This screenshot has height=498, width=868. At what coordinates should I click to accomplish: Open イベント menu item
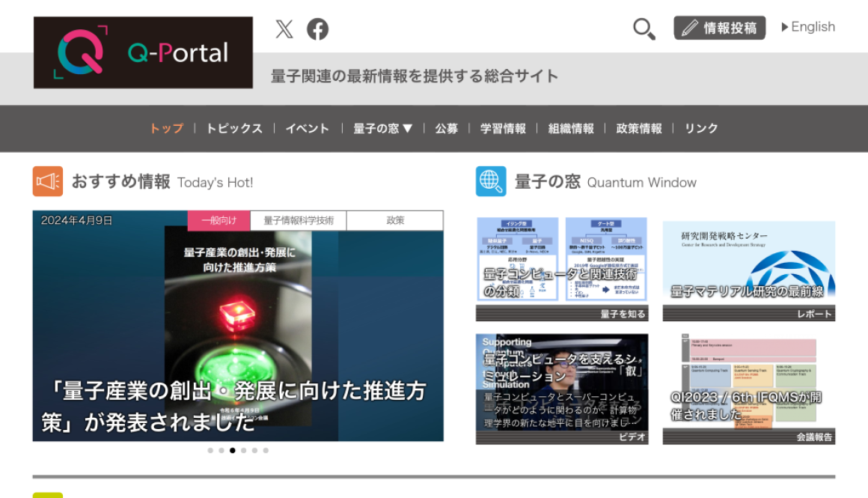tap(308, 129)
